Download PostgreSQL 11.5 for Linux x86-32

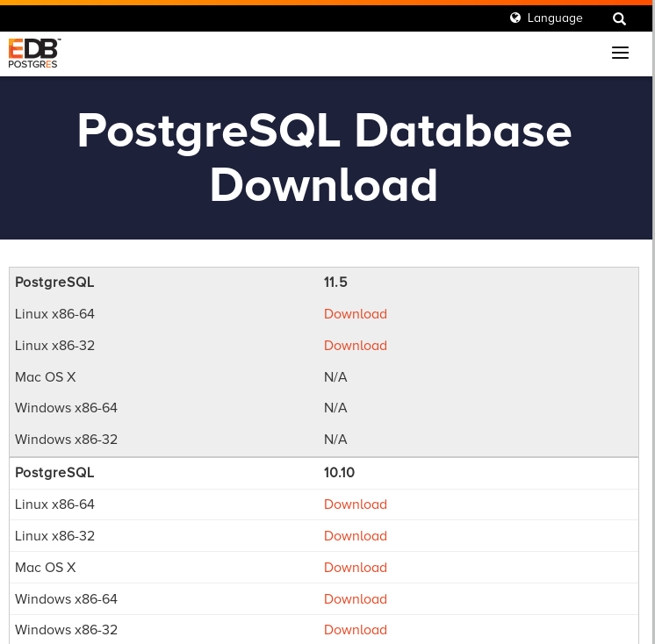tap(355, 346)
